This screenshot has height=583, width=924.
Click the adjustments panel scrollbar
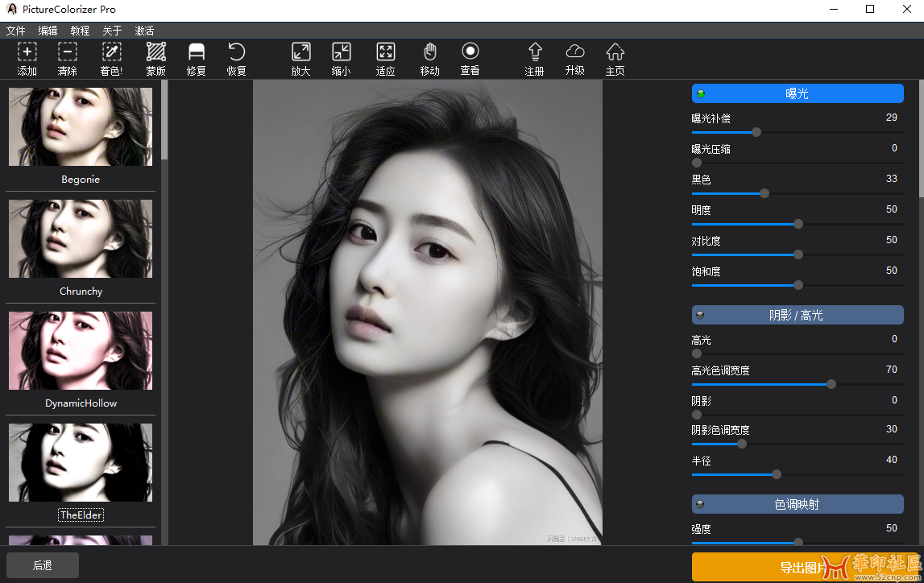(921, 139)
